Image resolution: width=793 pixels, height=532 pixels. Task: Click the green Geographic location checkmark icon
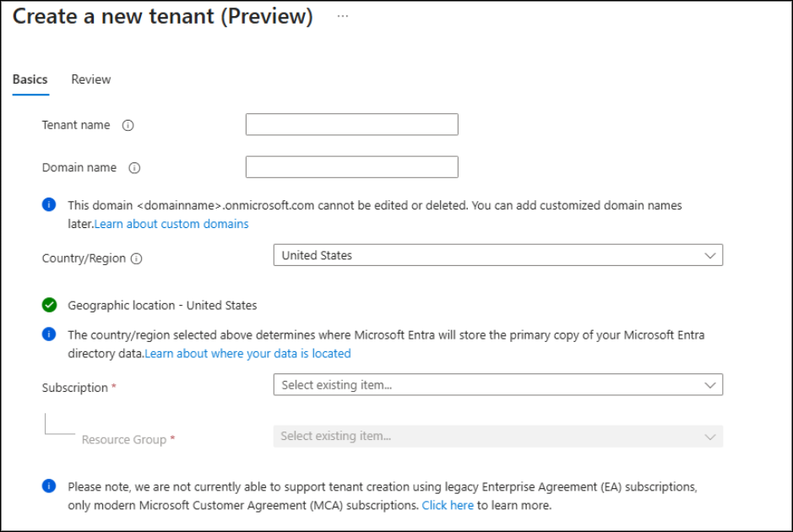click(50, 305)
